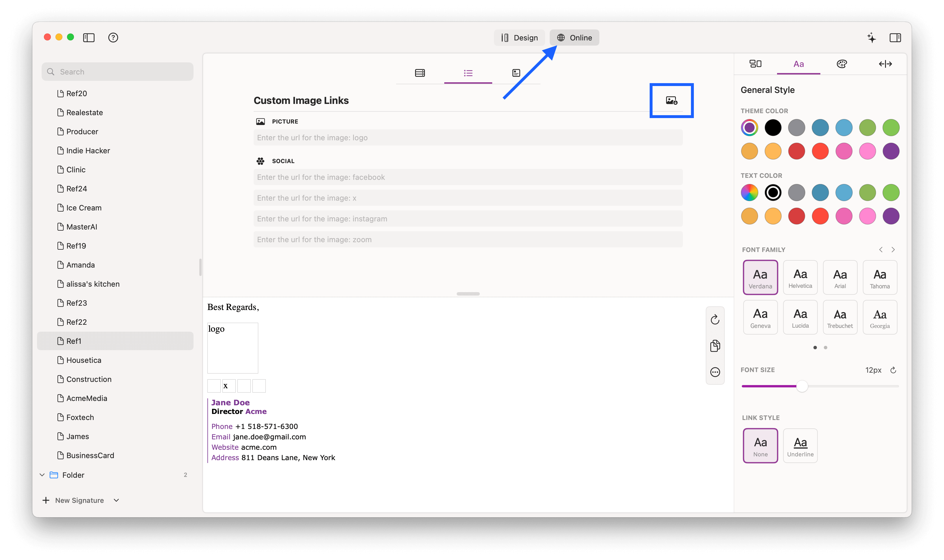The width and height of the screenshot is (944, 560).
Task: Collapse the Folder group chevron
Action: (42, 475)
